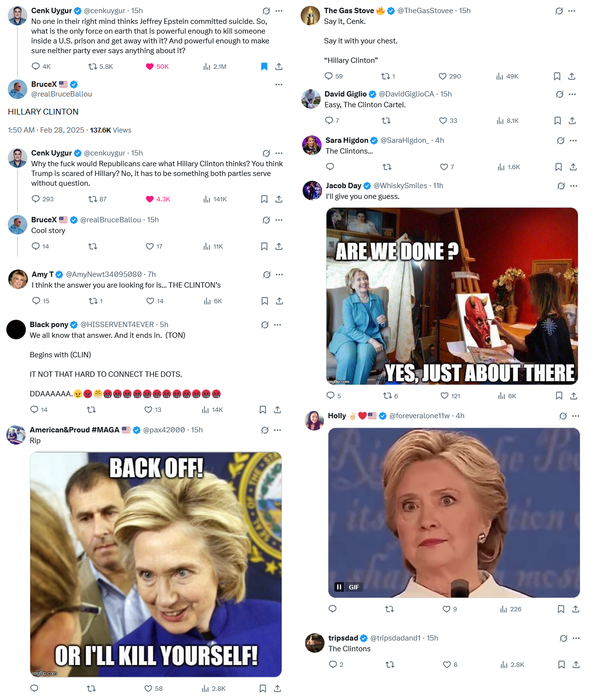
Task: Open @TheGasStovee profile link
Action: (425, 11)
